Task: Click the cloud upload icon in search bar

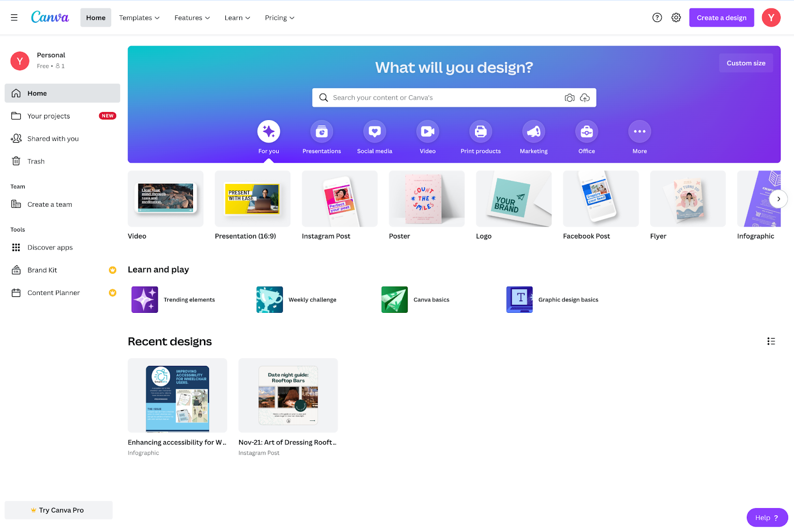Action: [585, 98]
